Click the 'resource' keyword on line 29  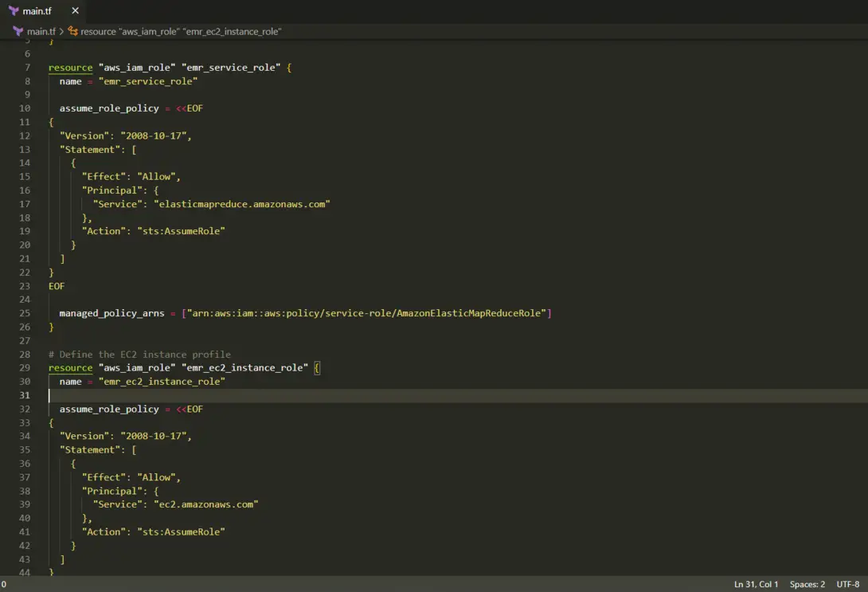(70, 368)
